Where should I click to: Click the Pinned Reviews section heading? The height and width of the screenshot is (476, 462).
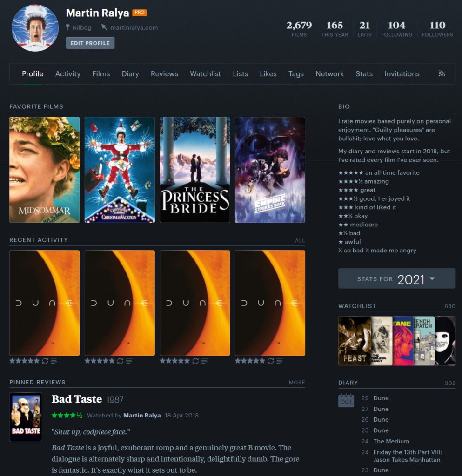(x=37, y=382)
